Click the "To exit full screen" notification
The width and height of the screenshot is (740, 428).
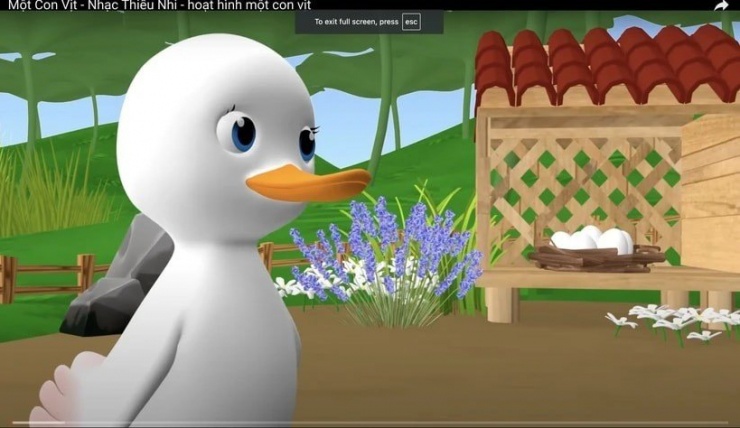click(x=355, y=21)
